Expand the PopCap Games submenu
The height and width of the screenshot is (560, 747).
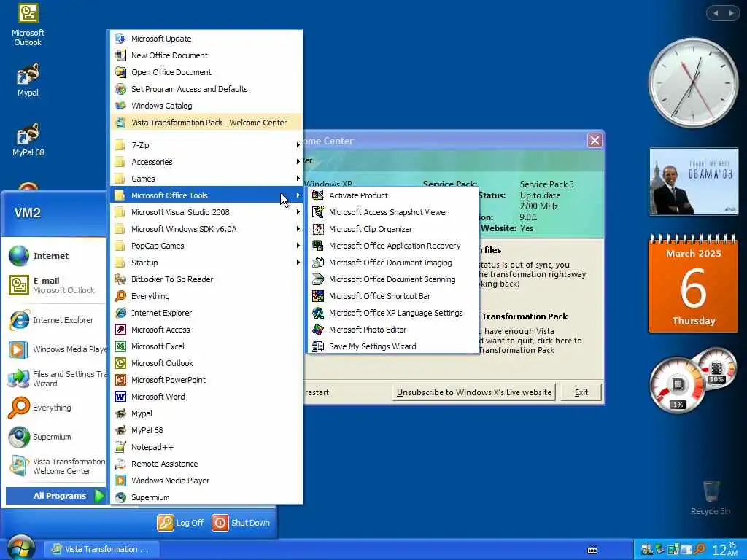pos(206,246)
